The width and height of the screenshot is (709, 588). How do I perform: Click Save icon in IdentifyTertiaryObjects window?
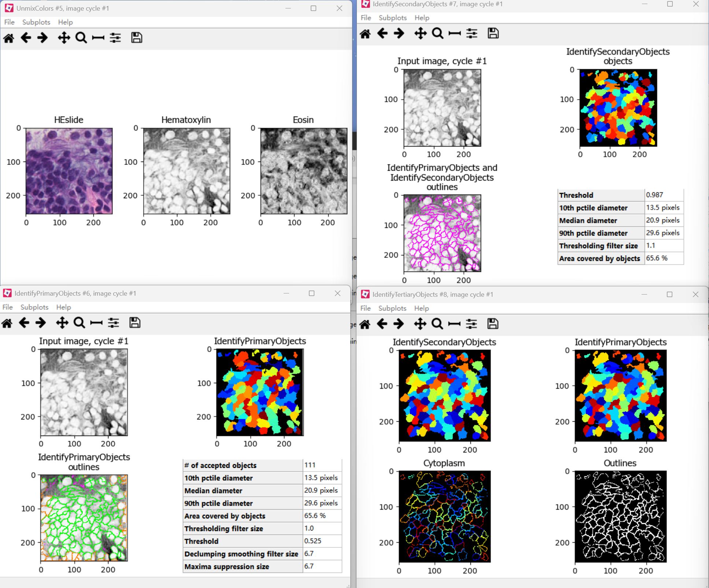pyautogui.click(x=493, y=324)
